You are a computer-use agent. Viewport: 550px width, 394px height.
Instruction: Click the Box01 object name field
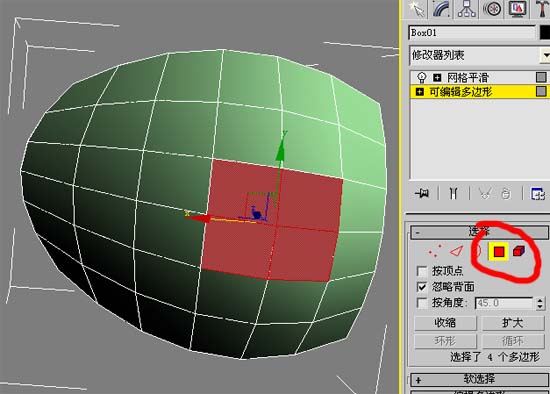click(472, 33)
